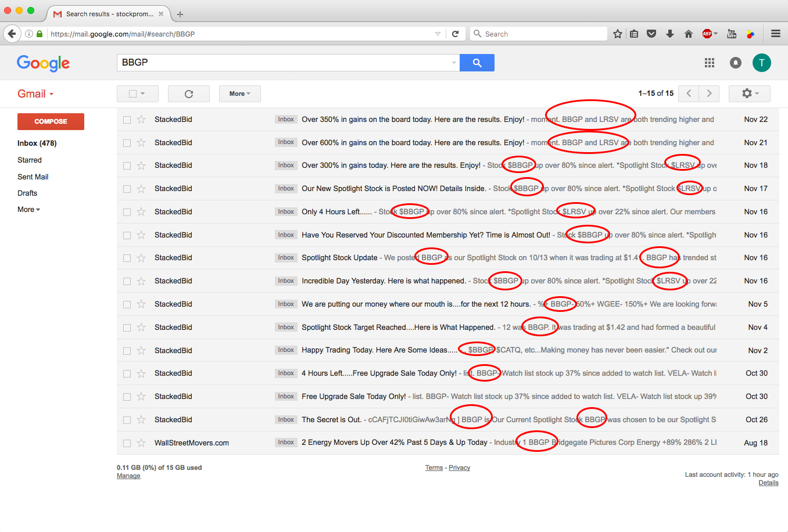This screenshot has height=532, width=788.
Task: Select the WallStreetMovers.com email checkbox
Action: pos(127,443)
